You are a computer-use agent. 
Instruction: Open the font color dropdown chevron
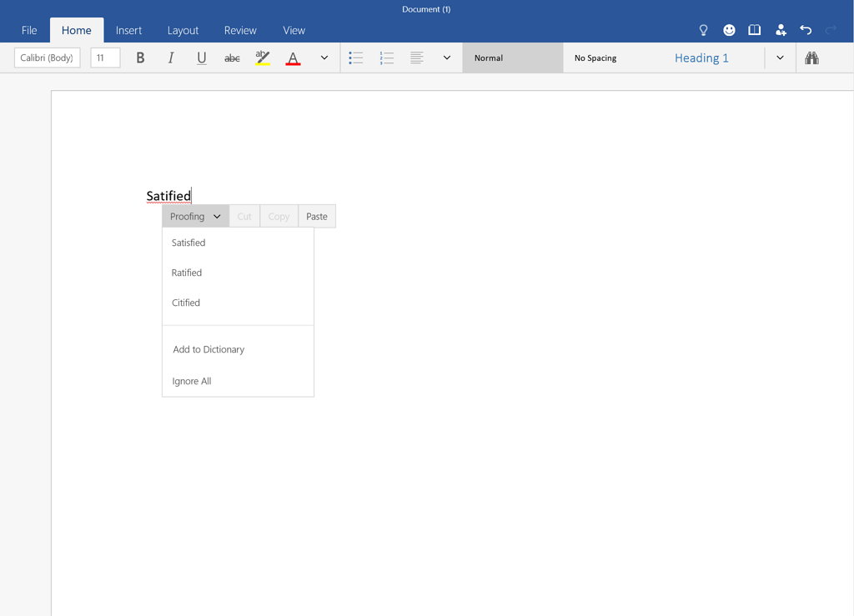point(324,58)
